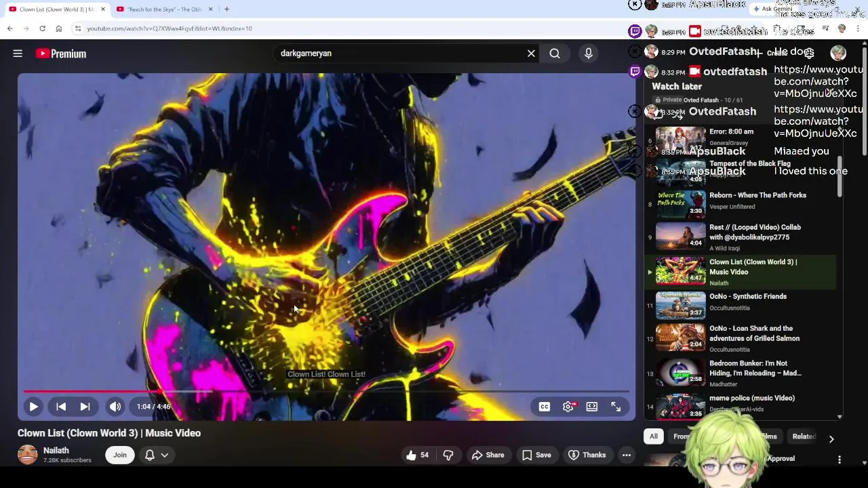Open the YouTube hamburger guide menu
This screenshot has height=488, width=868.
(18, 54)
